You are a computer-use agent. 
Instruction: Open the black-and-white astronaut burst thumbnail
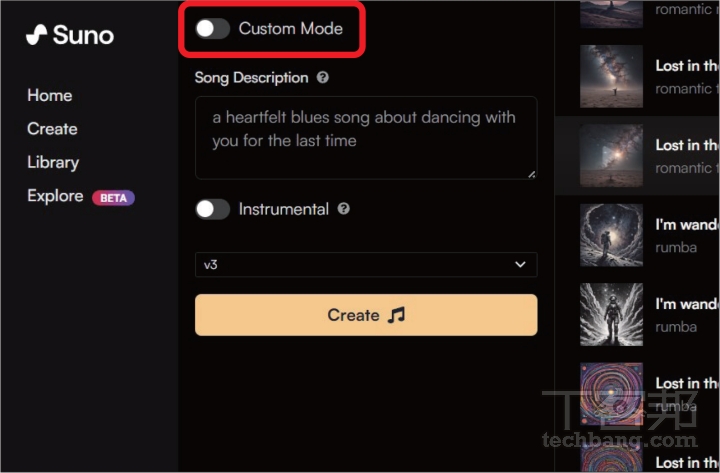click(x=611, y=315)
